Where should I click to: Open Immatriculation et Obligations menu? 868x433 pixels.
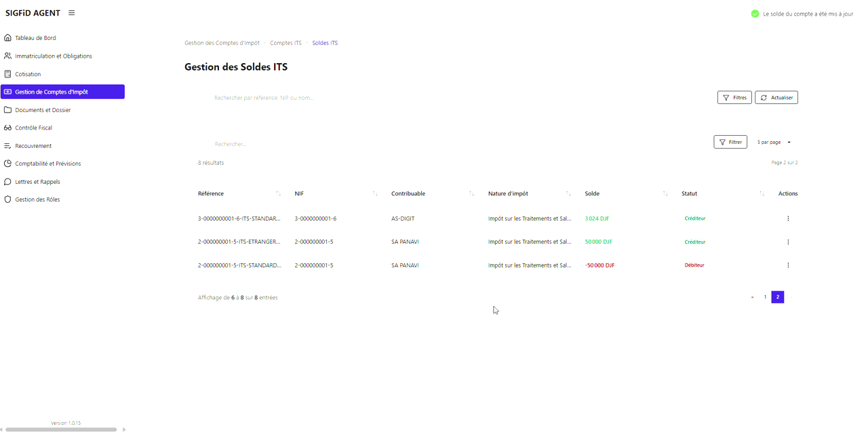coord(54,56)
